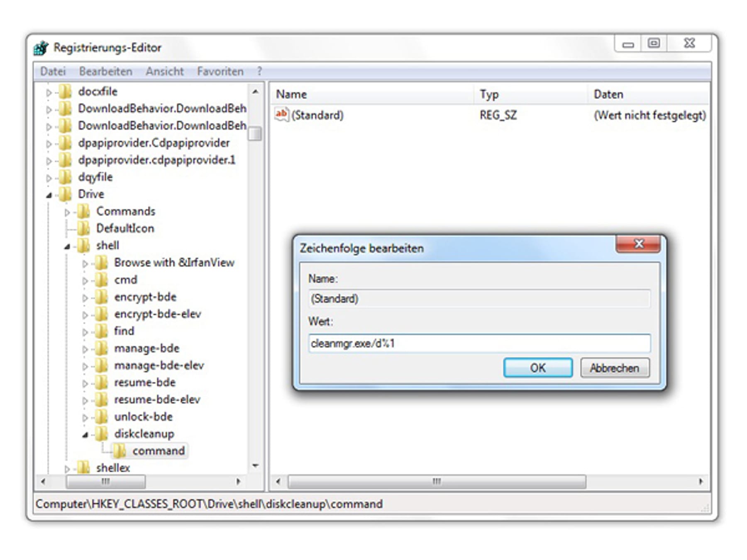Viewport: 747px width, 560px height.
Task: Expand the find tree node
Action: pos(85,332)
